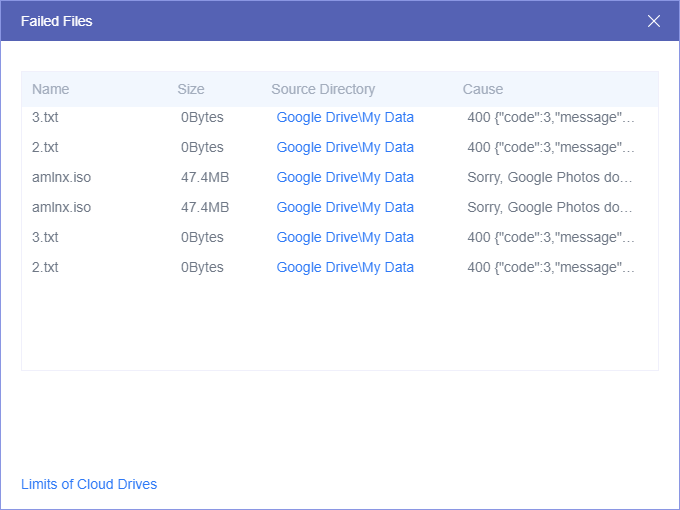The width and height of the screenshot is (680, 510).
Task: Follow Google Drive link in first amlnx.iso row
Action: pyautogui.click(x=345, y=177)
